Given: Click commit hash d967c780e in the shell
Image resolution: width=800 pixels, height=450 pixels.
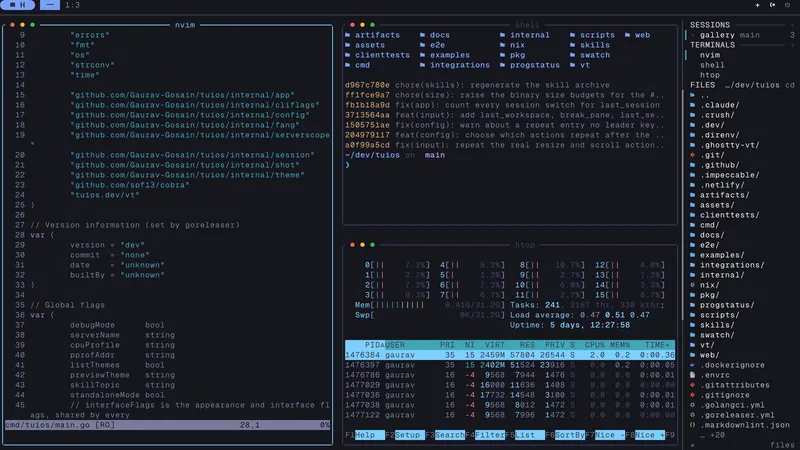Looking at the screenshot, I should coord(367,85).
